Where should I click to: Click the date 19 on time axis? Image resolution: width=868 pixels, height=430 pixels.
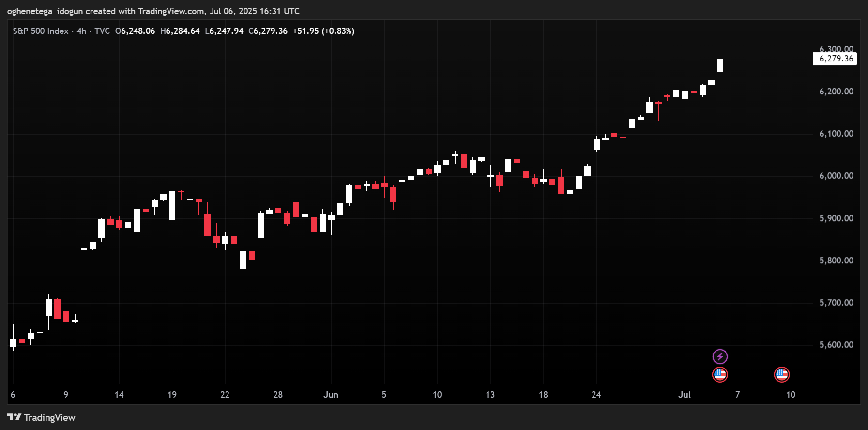click(x=172, y=395)
